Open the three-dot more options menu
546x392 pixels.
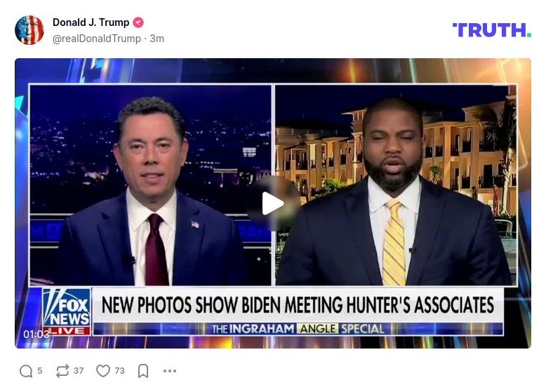[170, 371]
